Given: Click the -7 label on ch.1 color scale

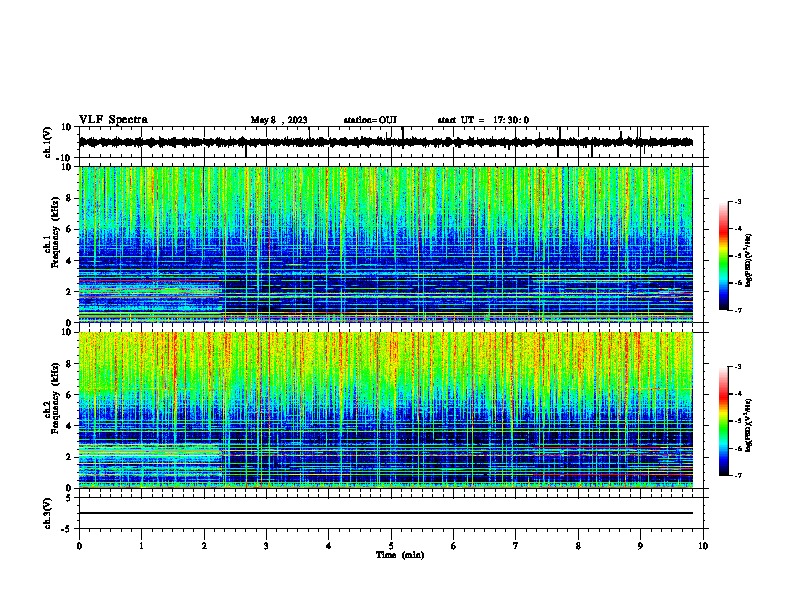Looking at the screenshot, I should click(737, 310).
